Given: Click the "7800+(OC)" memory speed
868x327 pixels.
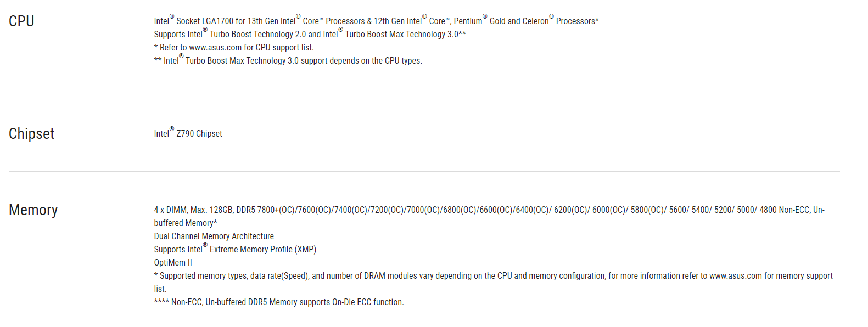Looking at the screenshot, I should coord(276,210).
